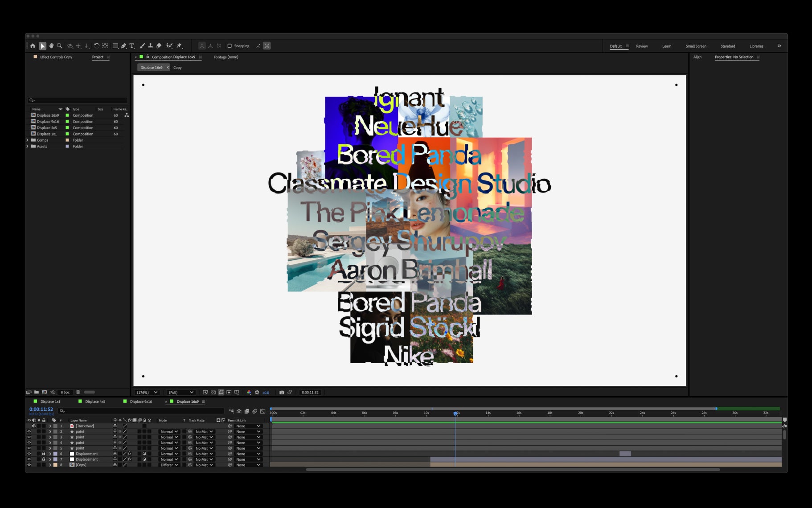Enable the Snapping checkbox

tap(230, 46)
